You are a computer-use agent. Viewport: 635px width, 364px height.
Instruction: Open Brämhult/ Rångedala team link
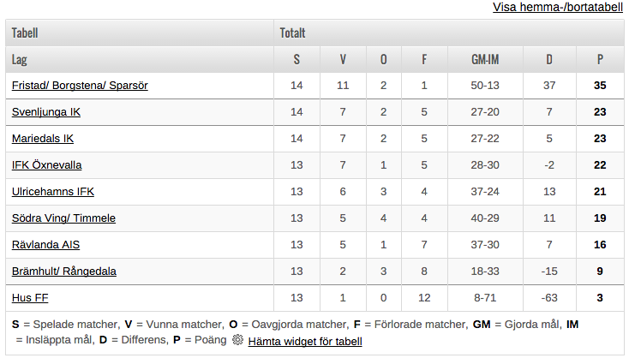[64, 272]
